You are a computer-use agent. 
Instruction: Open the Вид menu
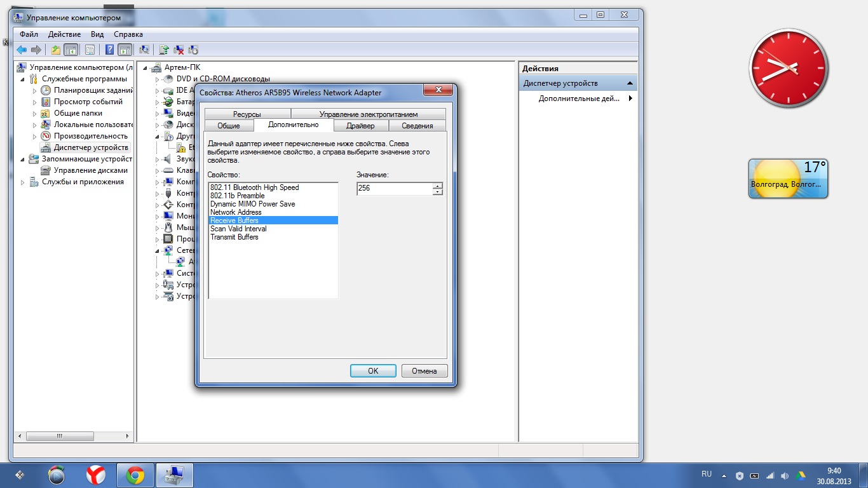97,34
